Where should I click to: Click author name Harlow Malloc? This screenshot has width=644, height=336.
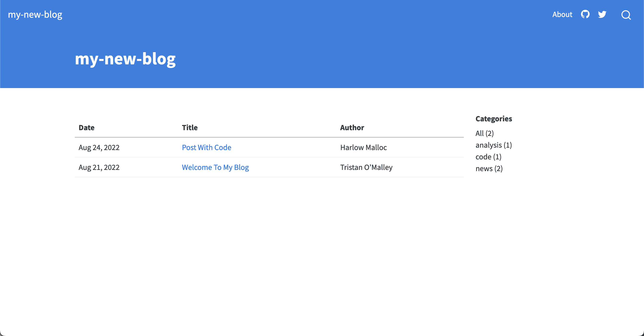(363, 147)
